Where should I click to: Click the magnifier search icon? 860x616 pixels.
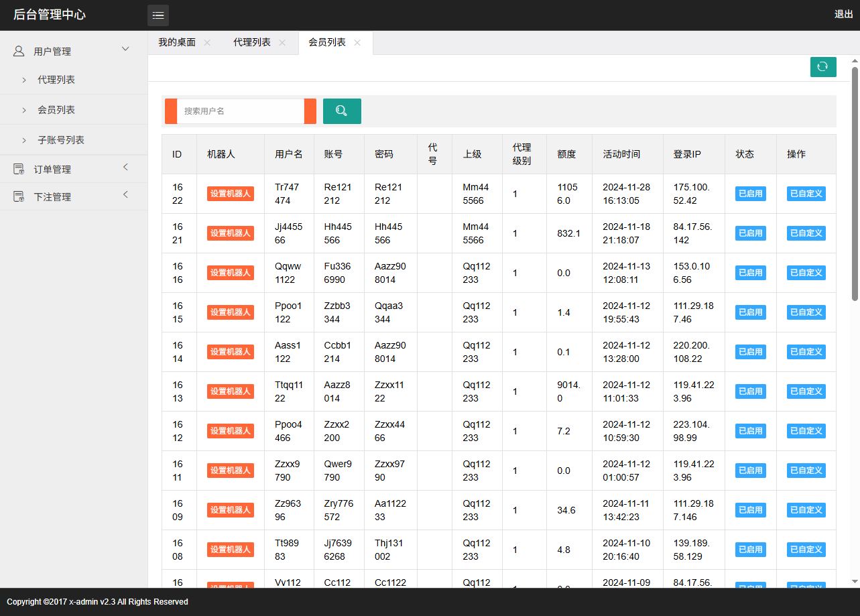point(342,111)
